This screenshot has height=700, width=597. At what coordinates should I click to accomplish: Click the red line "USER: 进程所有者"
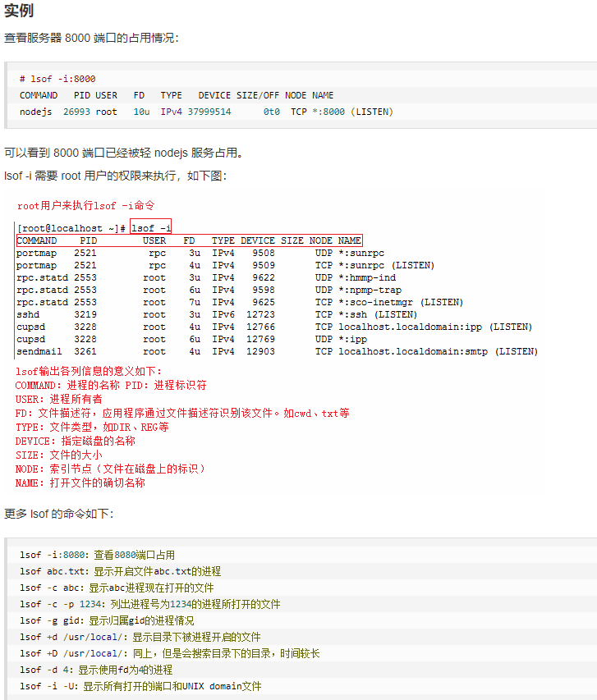tap(58, 399)
